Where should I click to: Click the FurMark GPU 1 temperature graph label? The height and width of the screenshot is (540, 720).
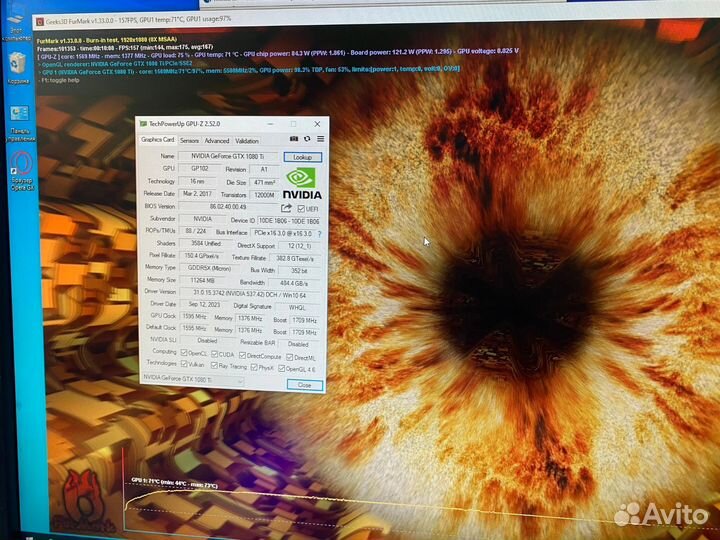pyautogui.click(x=174, y=483)
